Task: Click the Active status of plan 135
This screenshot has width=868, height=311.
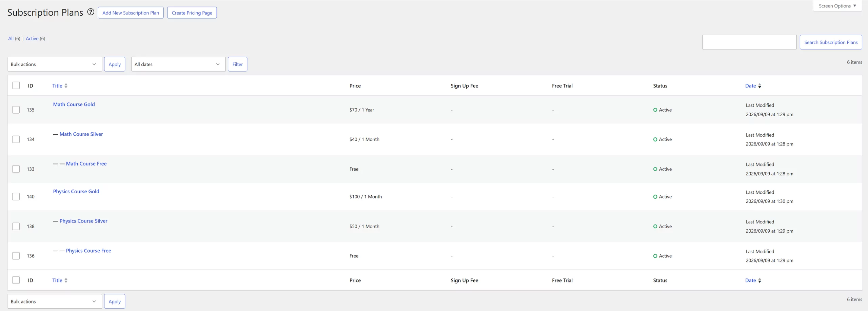Action: click(663, 110)
